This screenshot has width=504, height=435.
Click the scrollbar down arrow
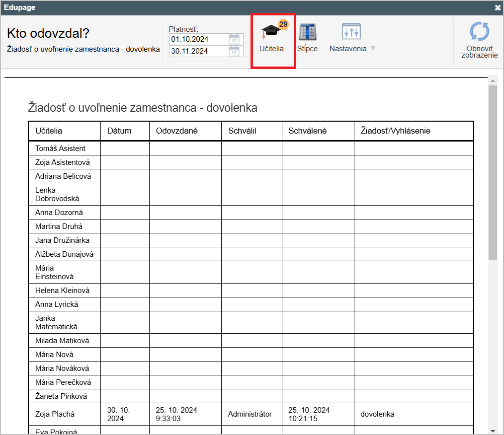493,431
